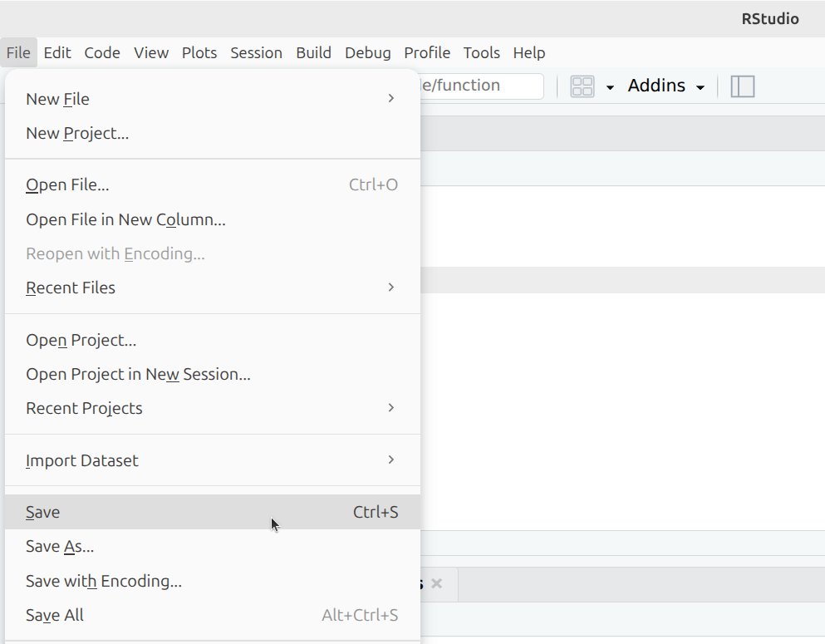Image resolution: width=825 pixels, height=644 pixels.
Task: Expand the Import Dataset submenu
Action: [x=213, y=460]
